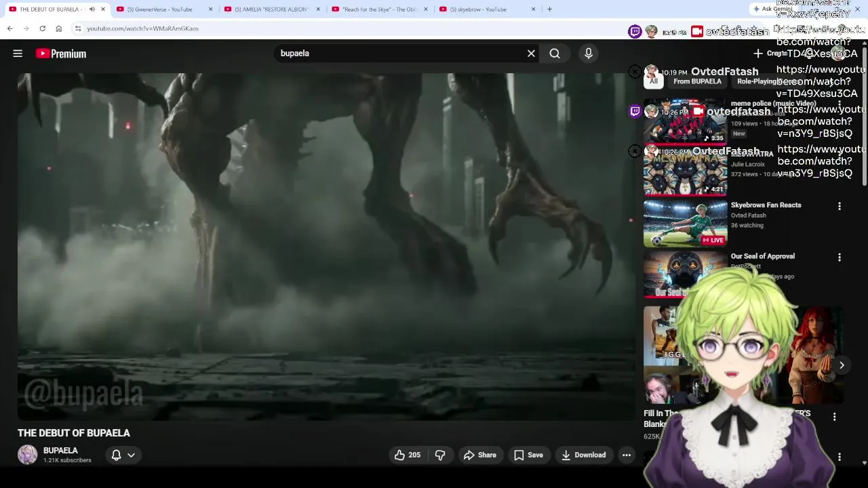Image resolution: width=868 pixels, height=488 pixels.
Task: Go to YouTube Premium home logo
Action: click(61, 54)
